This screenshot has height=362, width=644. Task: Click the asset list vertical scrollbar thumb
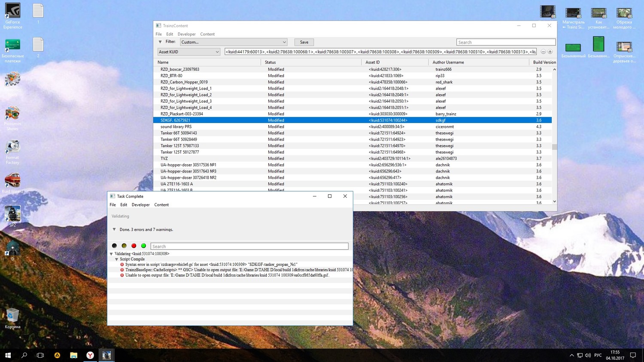tap(554, 147)
